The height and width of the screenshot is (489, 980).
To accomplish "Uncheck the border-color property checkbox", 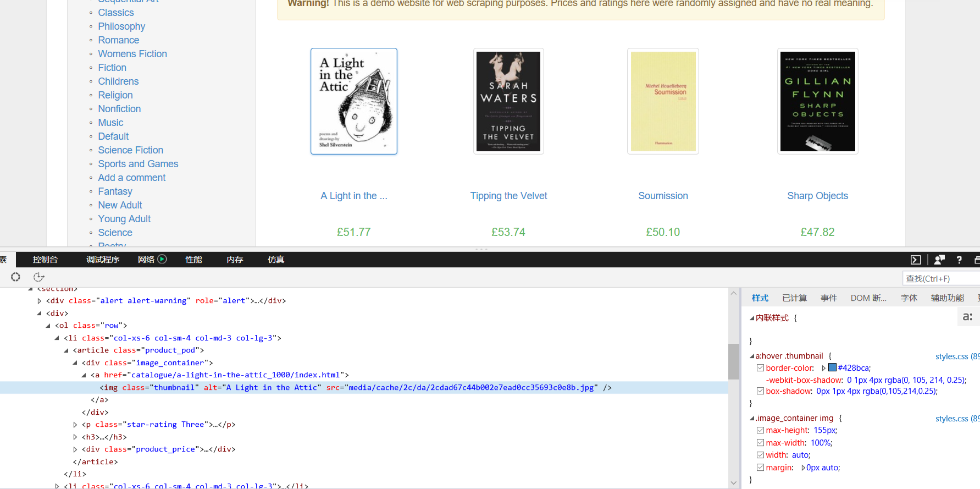I will click(761, 368).
